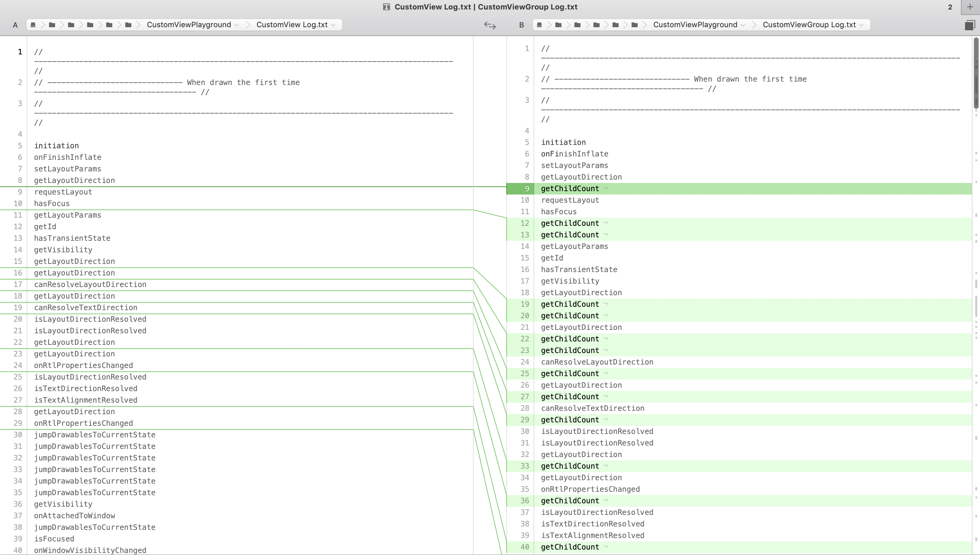Click the last folder icon in path bar A
The width and height of the screenshot is (980, 555).
pyautogui.click(x=128, y=25)
